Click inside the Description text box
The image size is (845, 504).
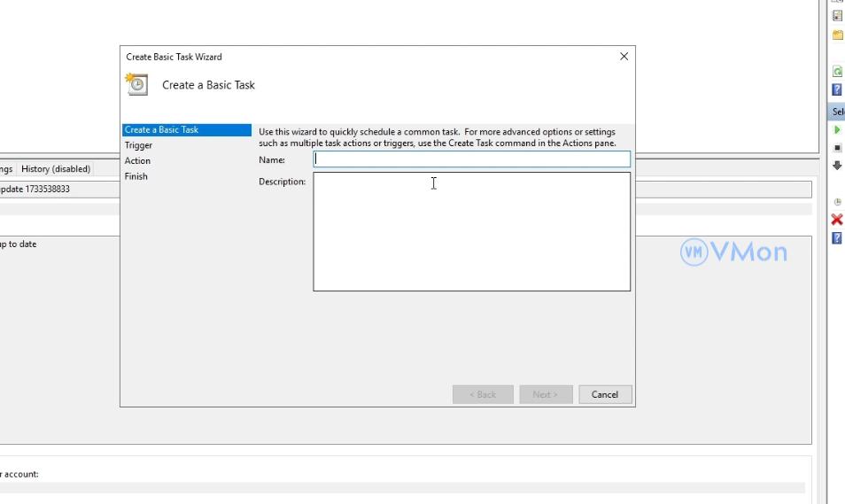(x=471, y=231)
